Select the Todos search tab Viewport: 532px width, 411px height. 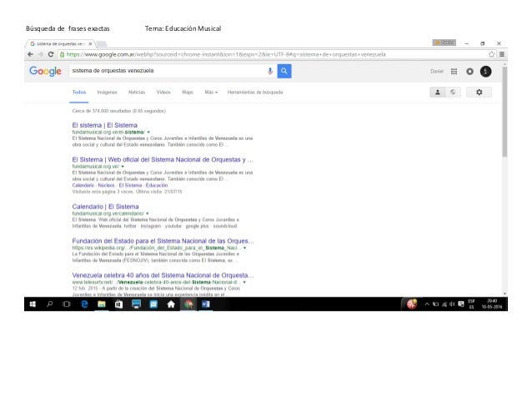(x=79, y=93)
